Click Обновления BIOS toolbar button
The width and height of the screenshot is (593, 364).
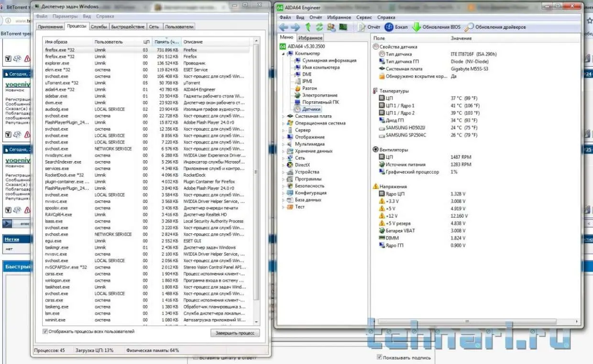click(437, 27)
